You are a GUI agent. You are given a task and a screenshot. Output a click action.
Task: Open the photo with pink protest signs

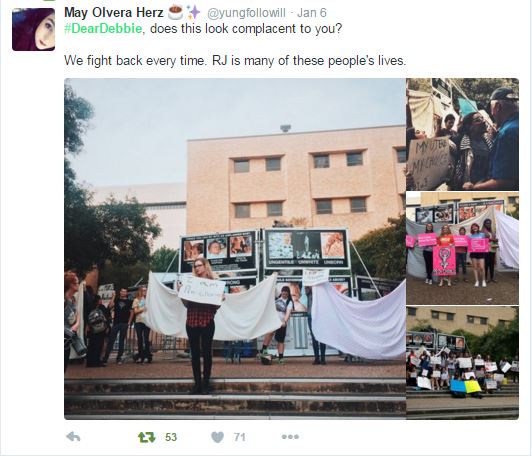pos(462,248)
